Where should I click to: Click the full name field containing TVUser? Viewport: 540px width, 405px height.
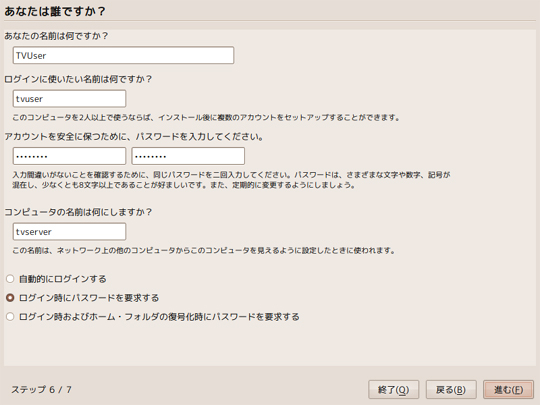click(x=123, y=55)
